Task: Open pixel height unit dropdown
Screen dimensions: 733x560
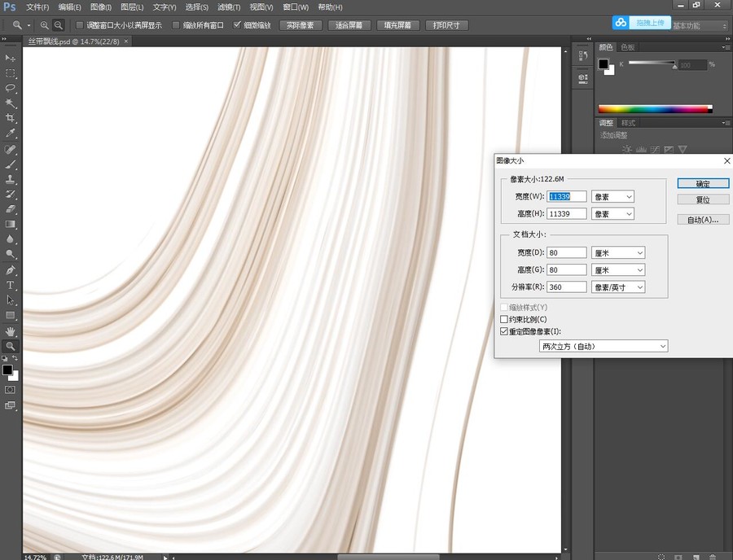Action: click(x=612, y=214)
